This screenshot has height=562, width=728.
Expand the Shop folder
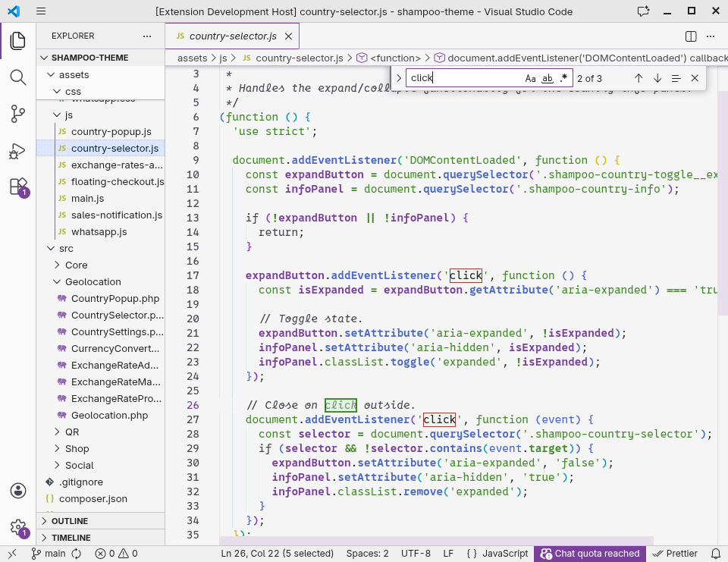[100, 449]
